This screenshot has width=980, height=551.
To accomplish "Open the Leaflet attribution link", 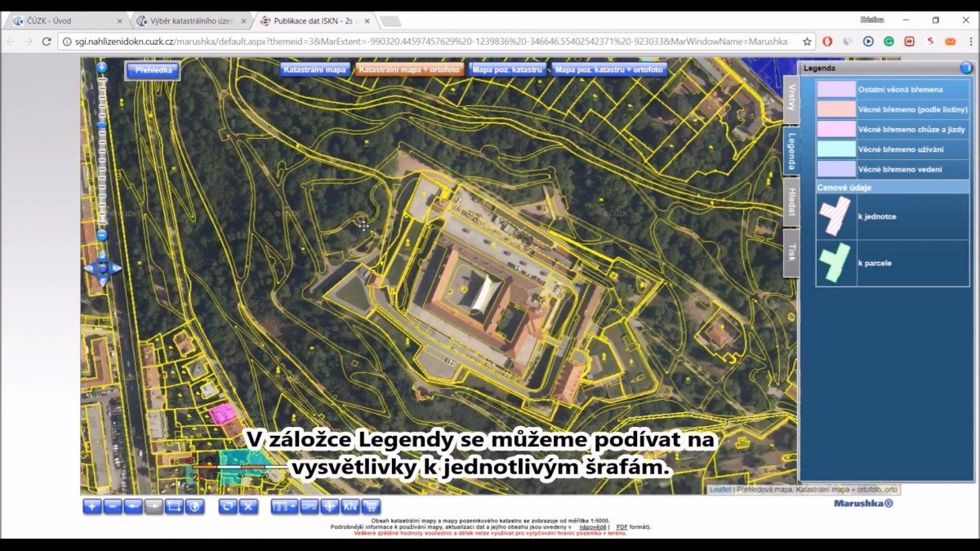I will [719, 490].
